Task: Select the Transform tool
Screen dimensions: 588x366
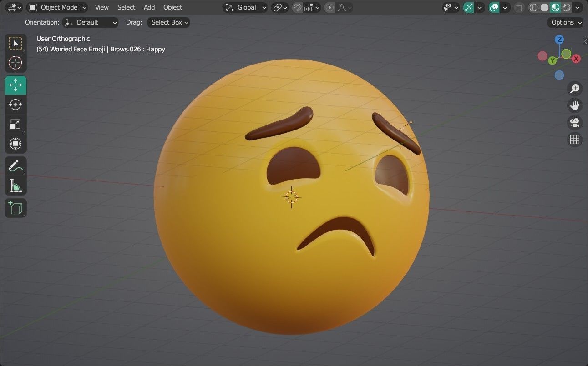Action: point(15,144)
